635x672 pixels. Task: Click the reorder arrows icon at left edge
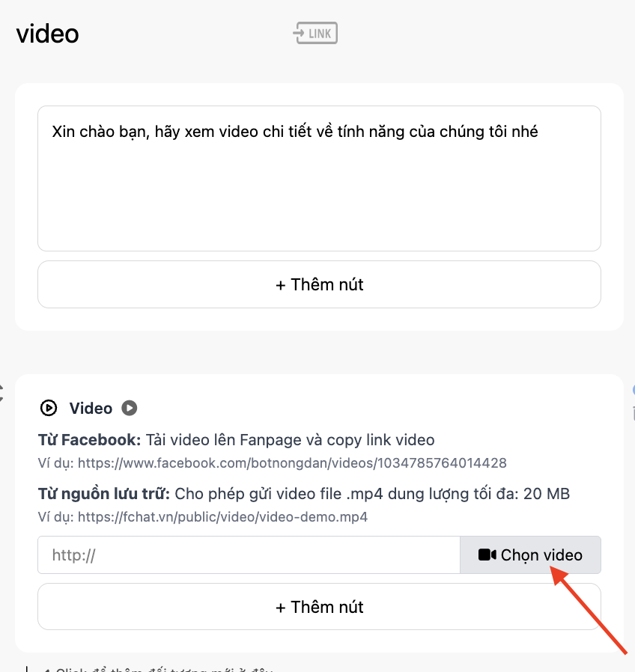click(1, 393)
